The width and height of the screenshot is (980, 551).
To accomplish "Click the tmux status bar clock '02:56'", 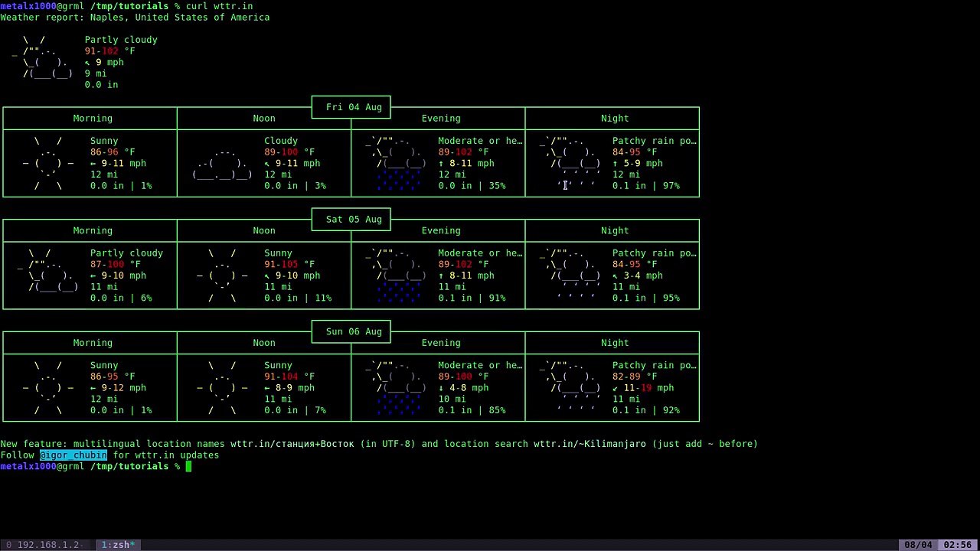I will click(x=958, y=545).
